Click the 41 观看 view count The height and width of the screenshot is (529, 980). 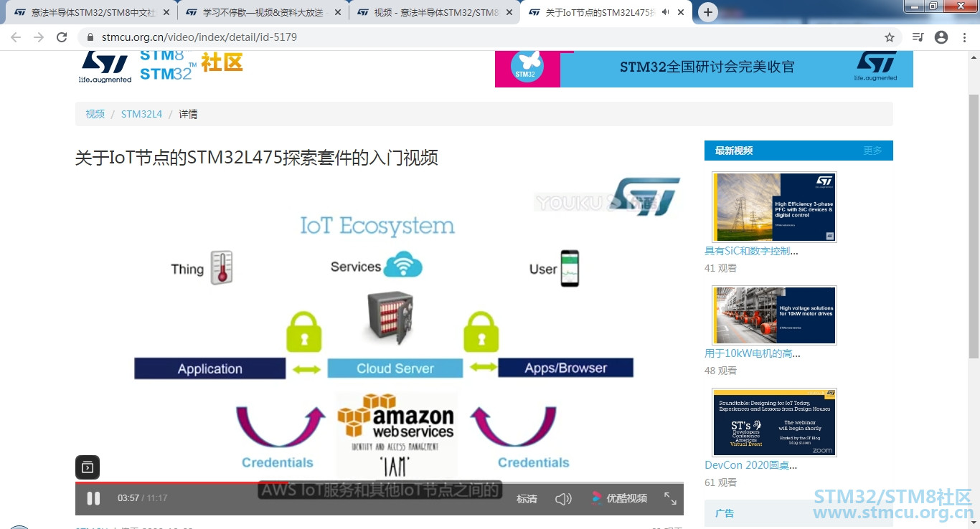tap(720, 268)
